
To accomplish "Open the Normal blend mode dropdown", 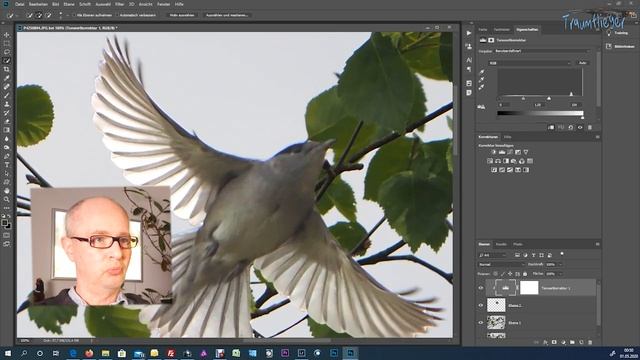I will [x=501, y=264].
